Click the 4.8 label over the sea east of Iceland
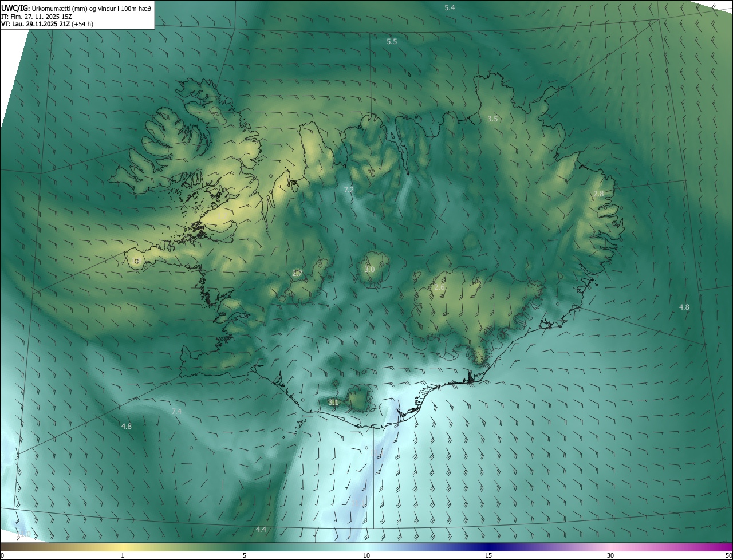Image resolution: width=733 pixels, height=560 pixels. tap(684, 307)
